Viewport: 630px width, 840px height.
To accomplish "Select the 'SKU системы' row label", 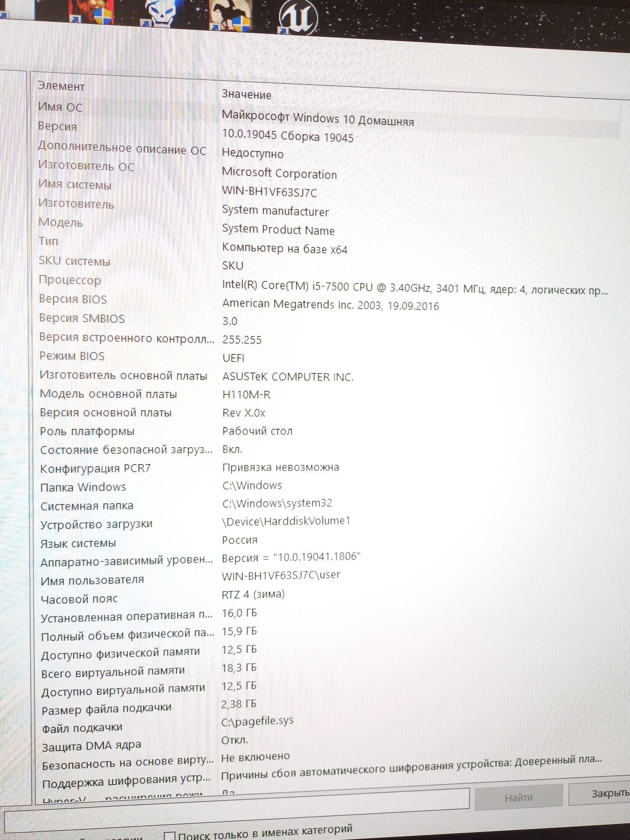I will 74,261.
